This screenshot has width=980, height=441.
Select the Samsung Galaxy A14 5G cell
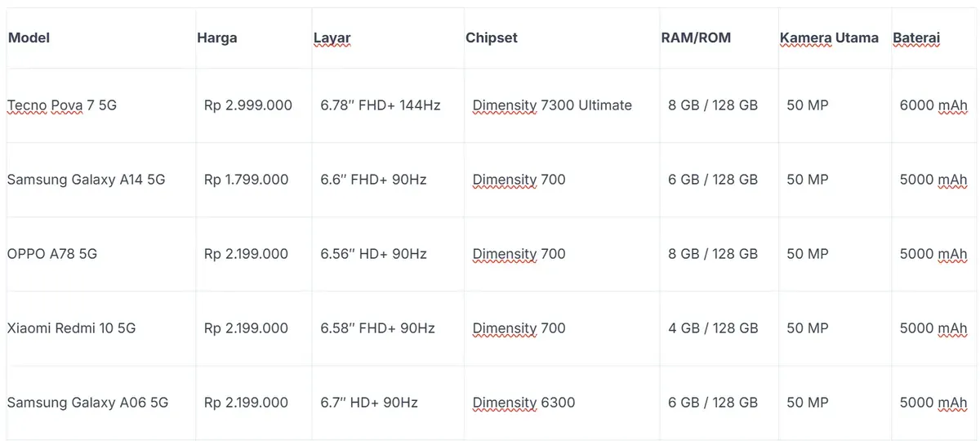pos(87,180)
